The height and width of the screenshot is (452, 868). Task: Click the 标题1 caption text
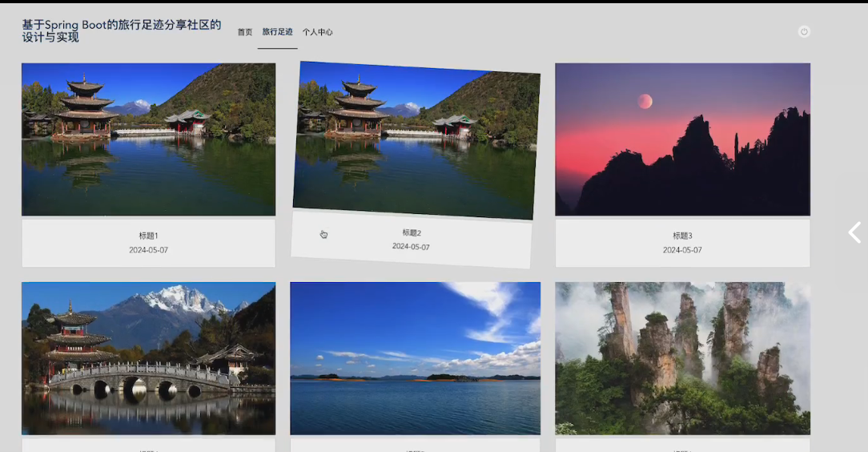click(x=148, y=236)
